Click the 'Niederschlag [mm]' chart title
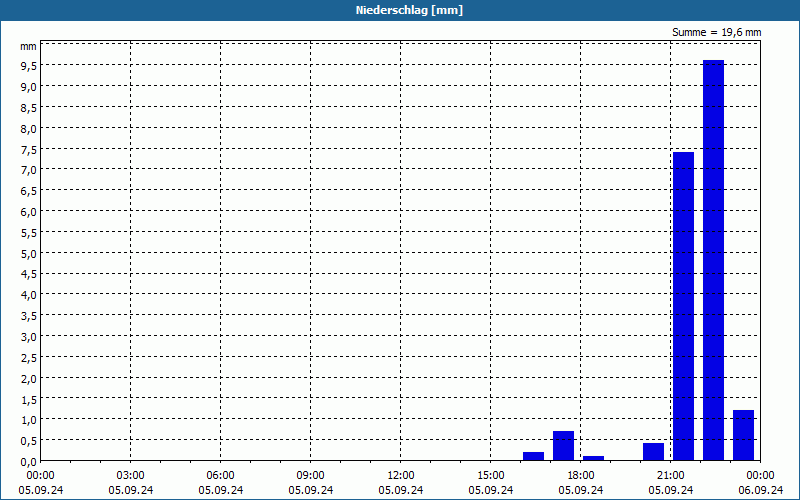 pos(409,10)
